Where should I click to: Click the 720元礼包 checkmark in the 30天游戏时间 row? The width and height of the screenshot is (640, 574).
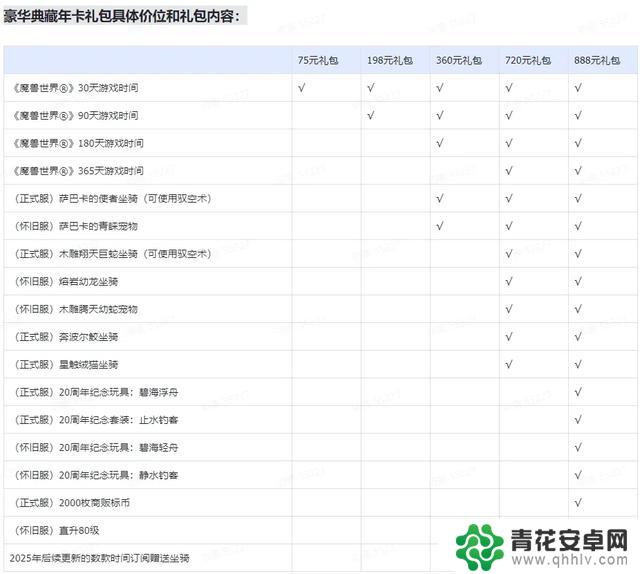(x=509, y=88)
